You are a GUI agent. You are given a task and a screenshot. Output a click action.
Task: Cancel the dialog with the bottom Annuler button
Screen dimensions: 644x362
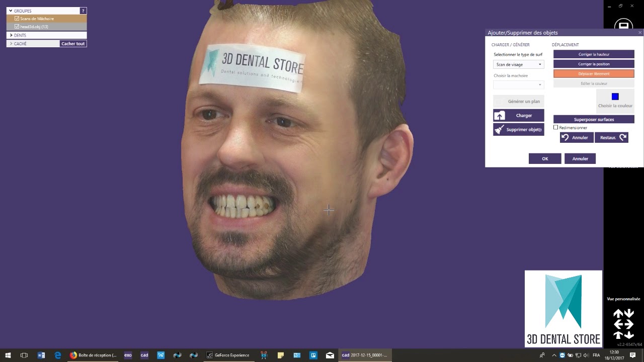(580, 158)
